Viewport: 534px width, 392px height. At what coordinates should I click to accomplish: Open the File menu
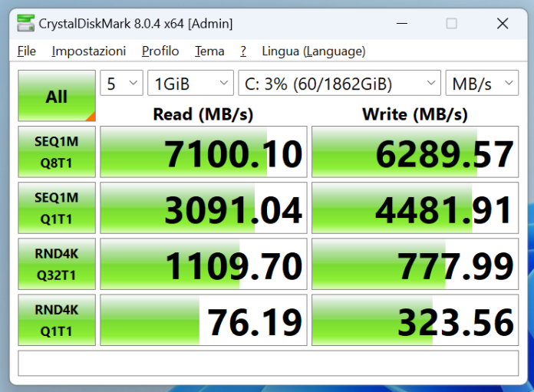tap(27, 51)
